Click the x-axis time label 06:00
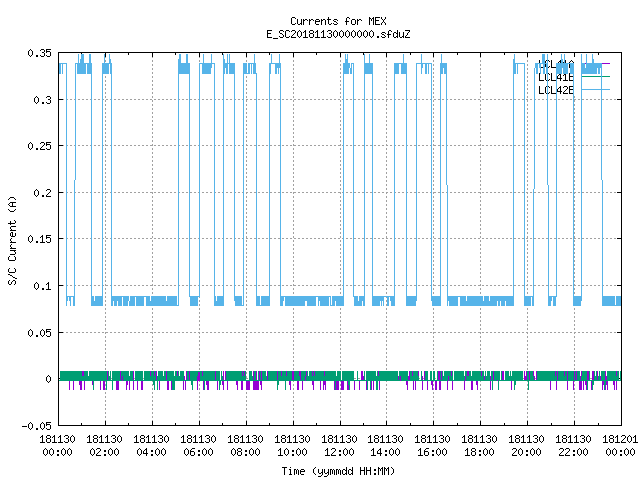This screenshot has height=480, width=640. [x=198, y=453]
